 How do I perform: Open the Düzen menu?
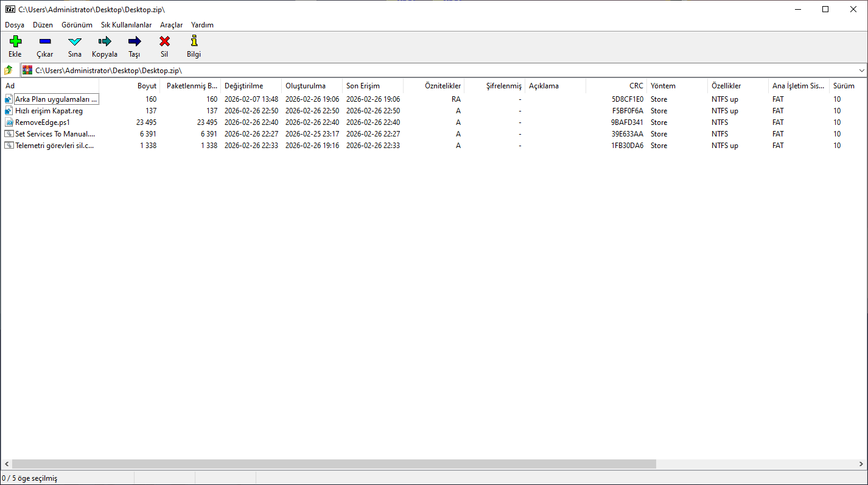[x=43, y=25]
